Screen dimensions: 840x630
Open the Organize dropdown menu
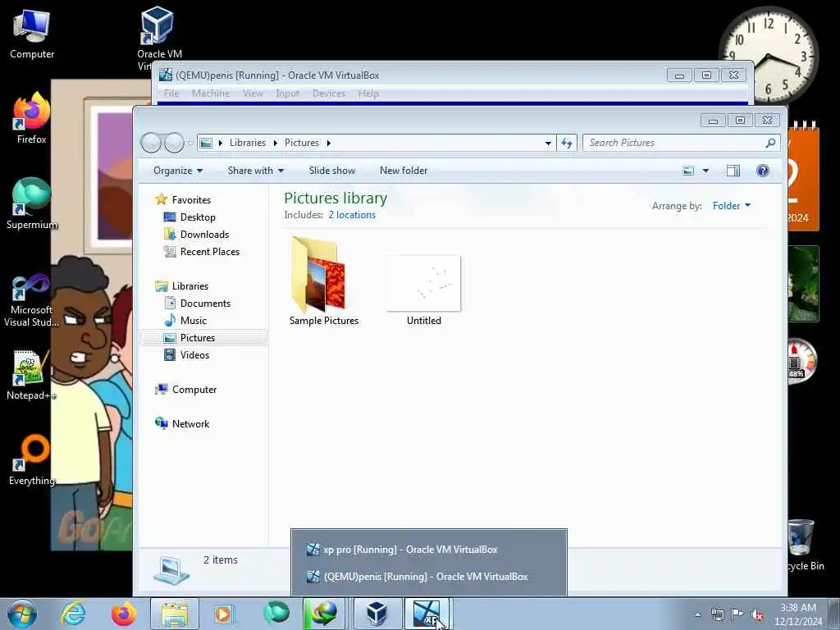click(178, 171)
